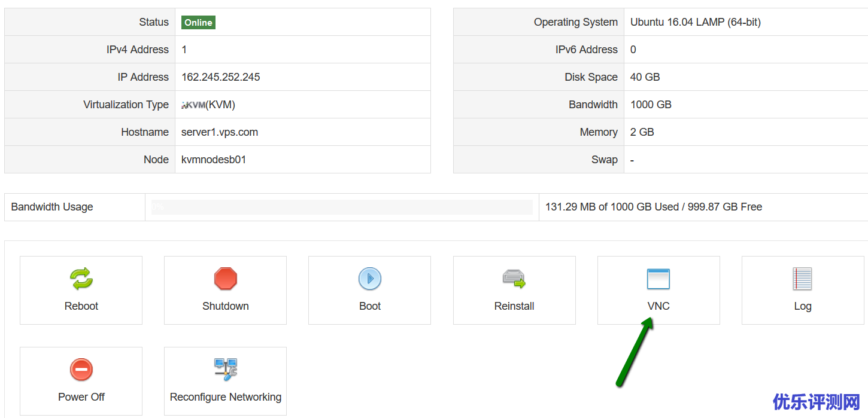The image size is (868, 418).
Task: Click node name kvmnodesb01
Action: tap(214, 160)
